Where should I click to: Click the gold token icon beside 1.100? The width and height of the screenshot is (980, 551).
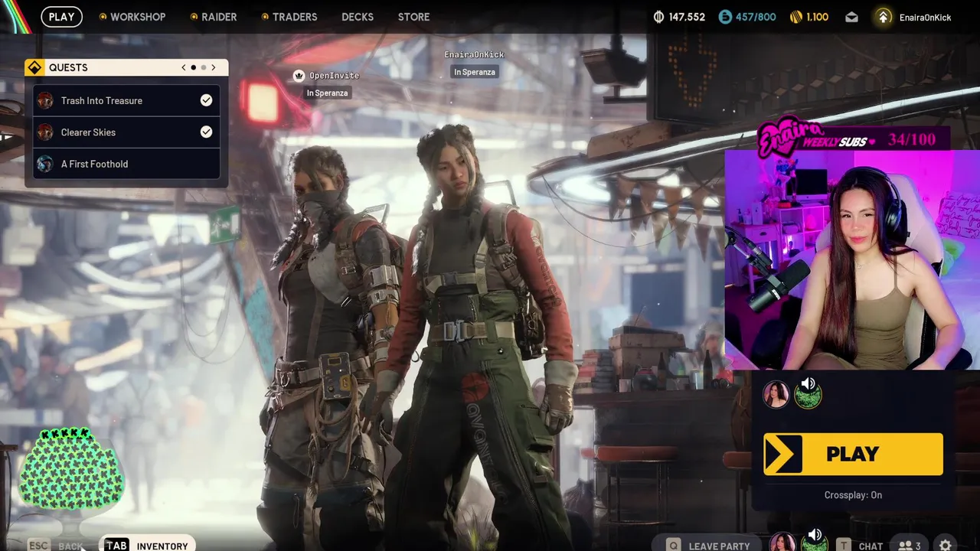coord(795,17)
